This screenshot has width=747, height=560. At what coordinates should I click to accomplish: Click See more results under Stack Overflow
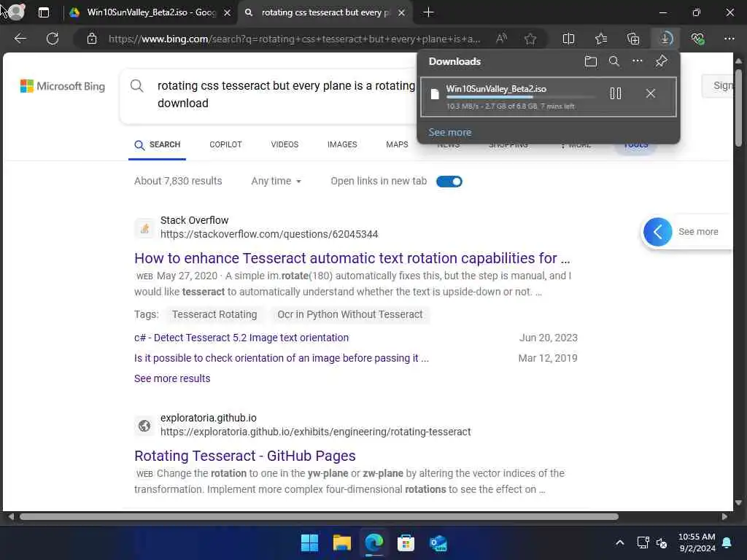click(x=172, y=378)
